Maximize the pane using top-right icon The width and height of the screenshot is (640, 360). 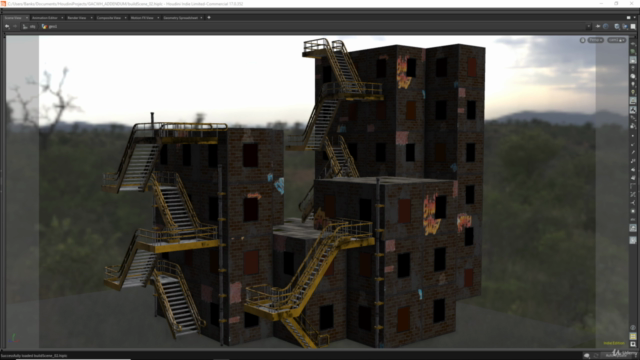629,18
